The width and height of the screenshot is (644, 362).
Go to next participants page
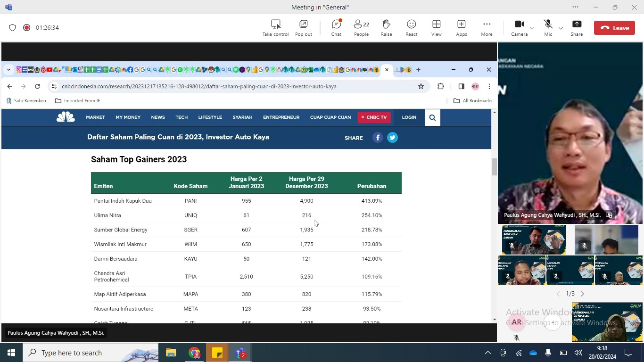coord(582,294)
